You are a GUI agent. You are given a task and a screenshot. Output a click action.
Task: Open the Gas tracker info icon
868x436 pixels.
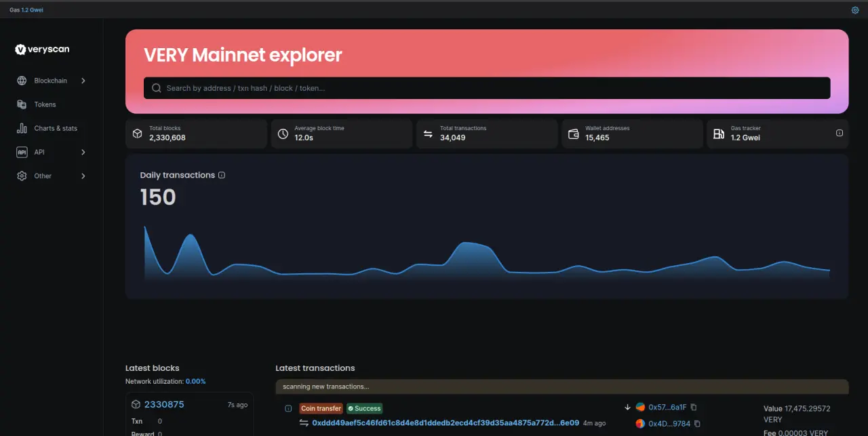point(839,133)
